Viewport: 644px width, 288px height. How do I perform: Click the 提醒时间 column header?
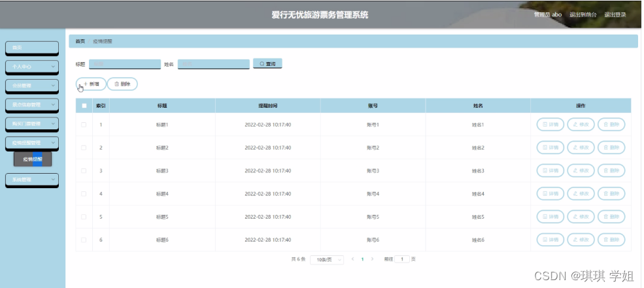268,105
